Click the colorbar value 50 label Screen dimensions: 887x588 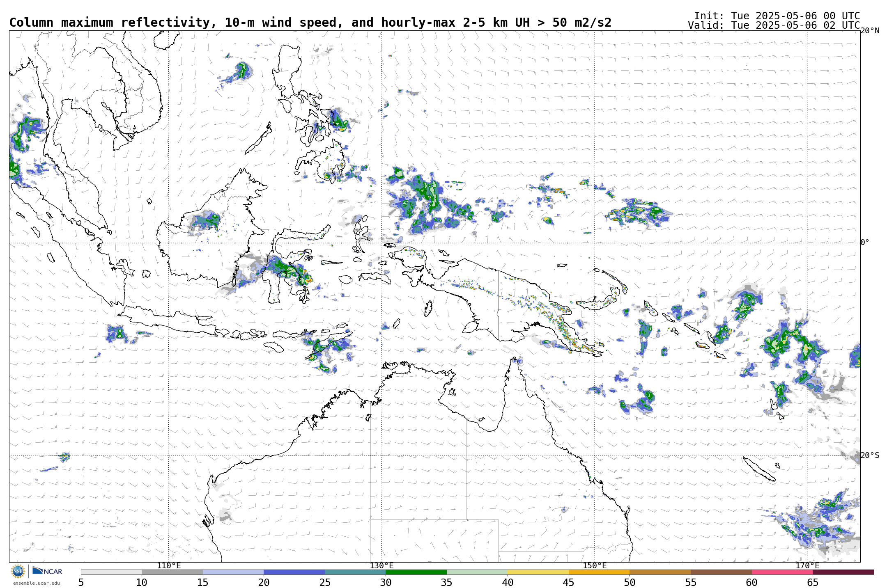tap(630, 583)
